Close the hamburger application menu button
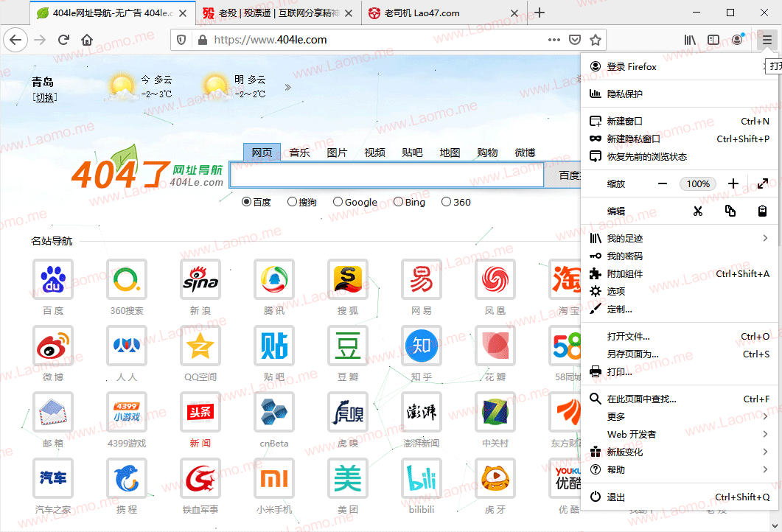Image resolution: width=782 pixels, height=532 pixels. [767, 40]
